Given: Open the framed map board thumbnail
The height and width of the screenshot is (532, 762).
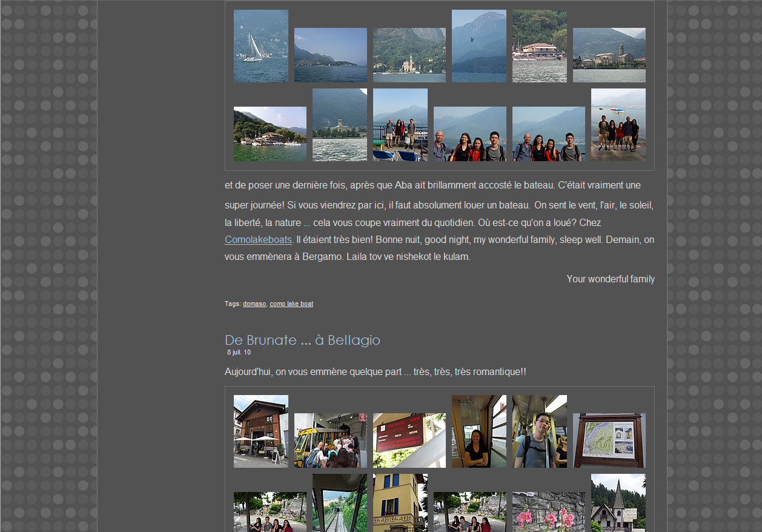Looking at the screenshot, I should (x=609, y=441).
